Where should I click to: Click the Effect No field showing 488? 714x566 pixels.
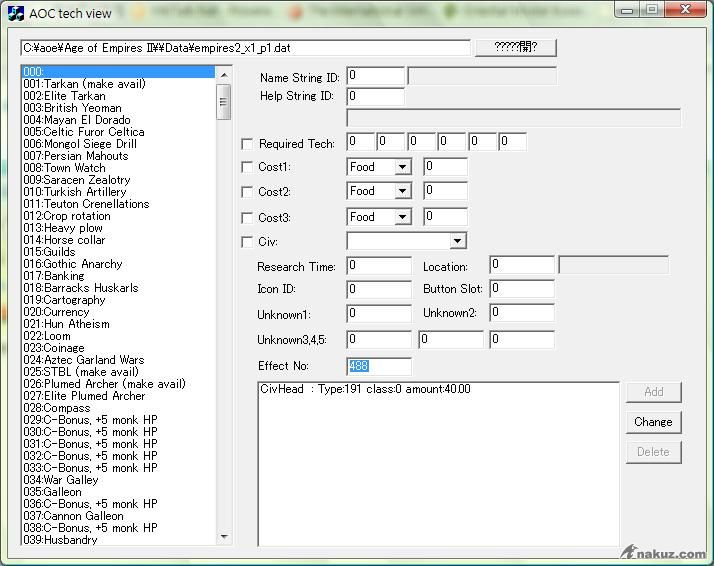pyautogui.click(x=379, y=367)
